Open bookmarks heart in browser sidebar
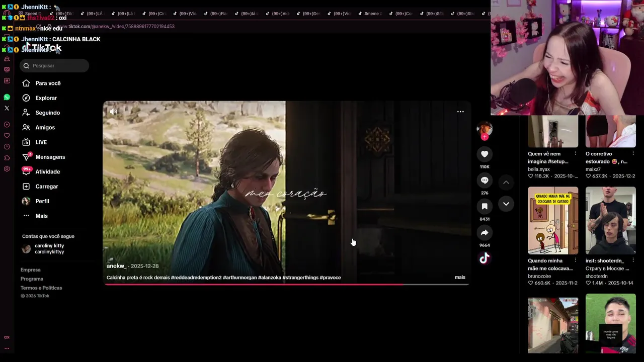Image resolution: width=644 pixels, height=362 pixels. 7,136
